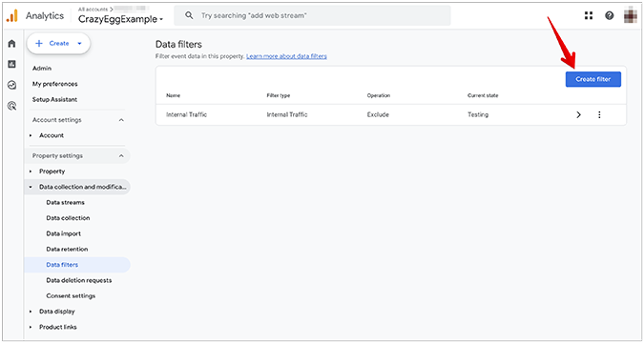Open the Help icon
The width and height of the screenshot is (644, 343).
(609, 15)
